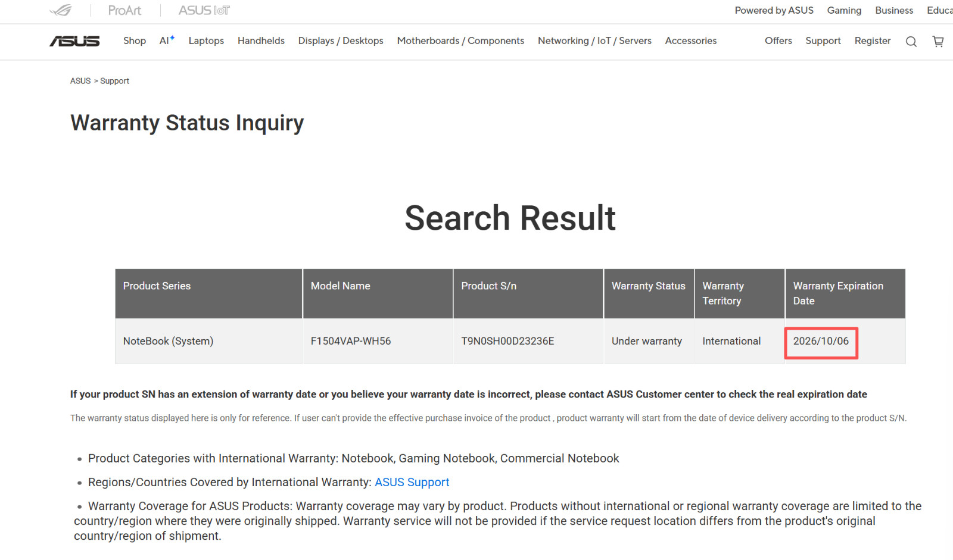Open the ASUS IoT brand logo
The image size is (953, 560).
[x=204, y=10]
